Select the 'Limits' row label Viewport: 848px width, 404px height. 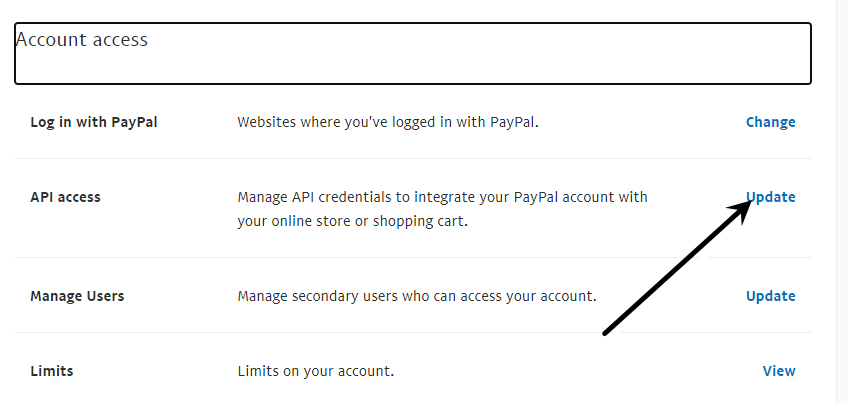[52, 371]
